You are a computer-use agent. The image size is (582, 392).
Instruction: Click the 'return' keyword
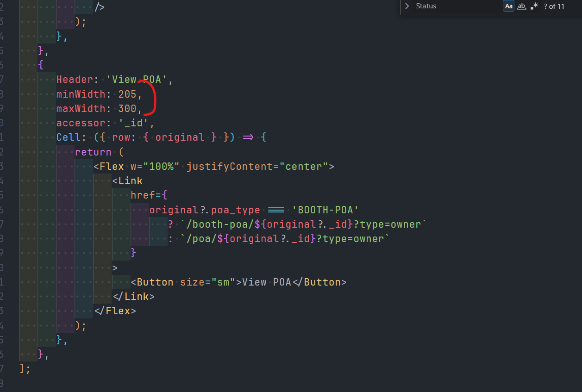pyautogui.click(x=93, y=152)
